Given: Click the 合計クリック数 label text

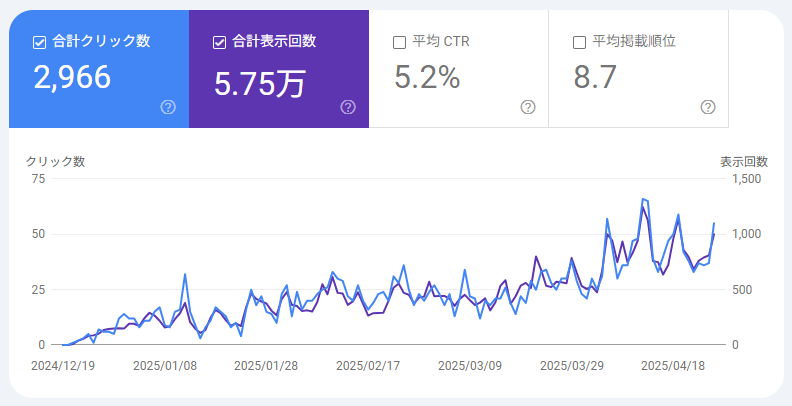Looking at the screenshot, I should tap(101, 41).
